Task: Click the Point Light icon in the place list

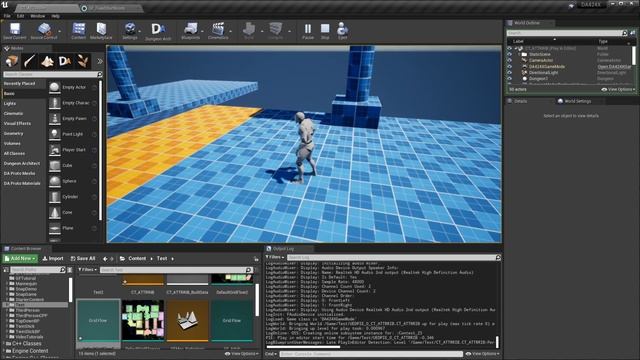Action: pyautogui.click(x=54, y=134)
